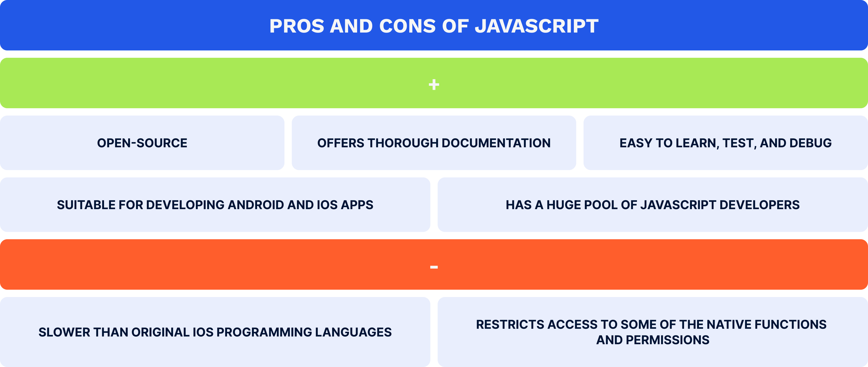The width and height of the screenshot is (868, 367).
Task: Click the pros (+) section icon
Action: [x=433, y=84]
